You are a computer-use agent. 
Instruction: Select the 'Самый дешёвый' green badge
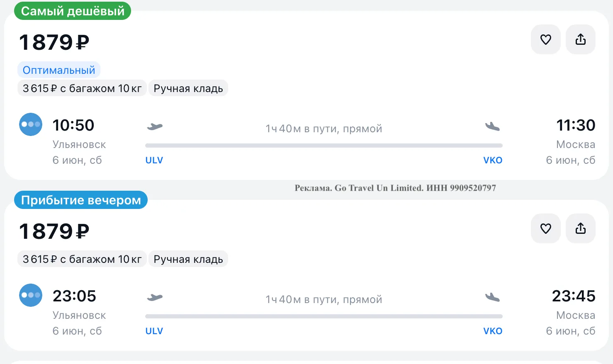click(x=73, y=11)
